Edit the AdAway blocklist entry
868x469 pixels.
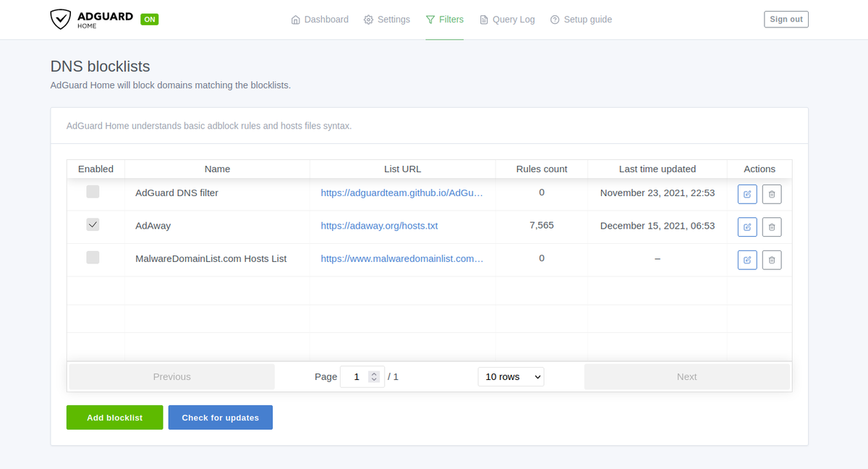(x=747, y=227)
